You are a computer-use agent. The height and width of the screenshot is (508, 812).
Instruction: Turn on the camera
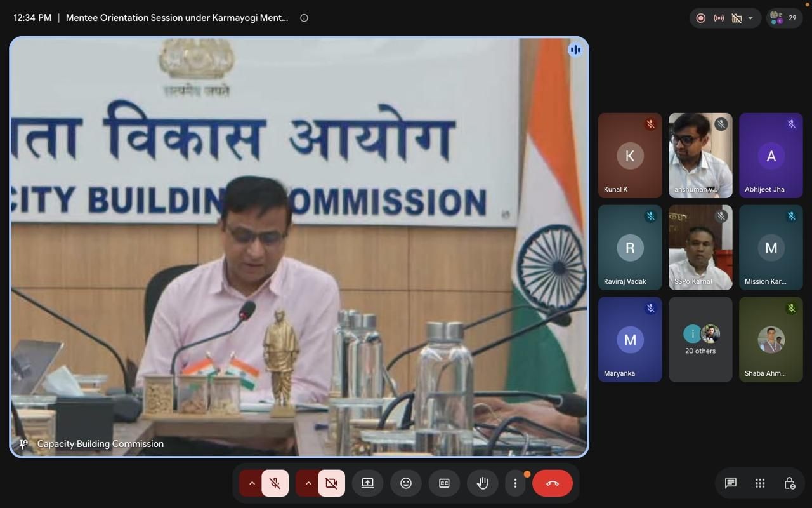(331, 483)
